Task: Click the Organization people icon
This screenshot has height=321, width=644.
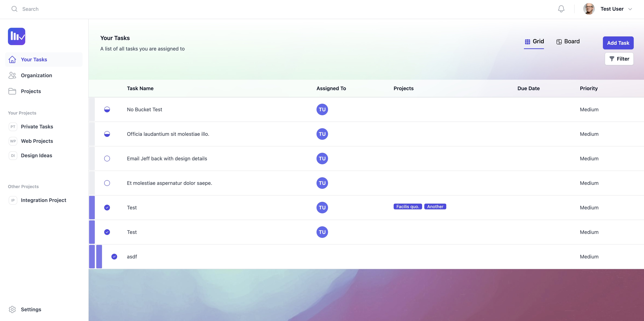Action: tap(12, 75)
